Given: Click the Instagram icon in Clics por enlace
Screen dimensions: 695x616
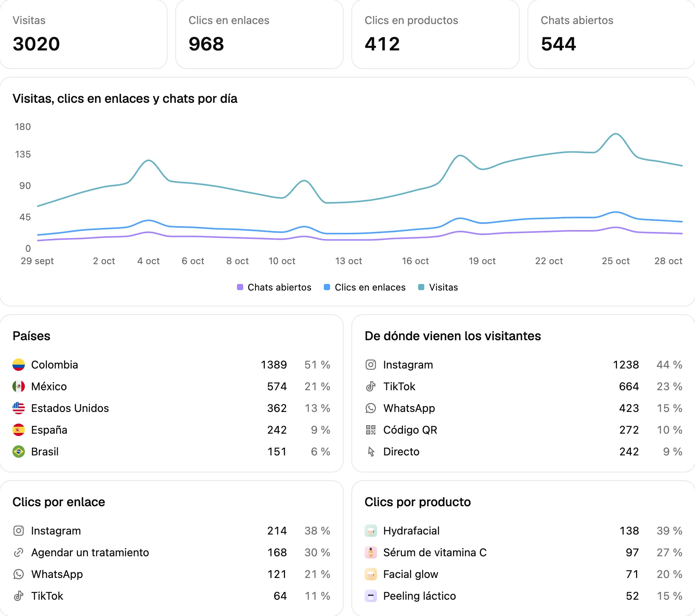Looking at the screenshot, I should [19, 531].
